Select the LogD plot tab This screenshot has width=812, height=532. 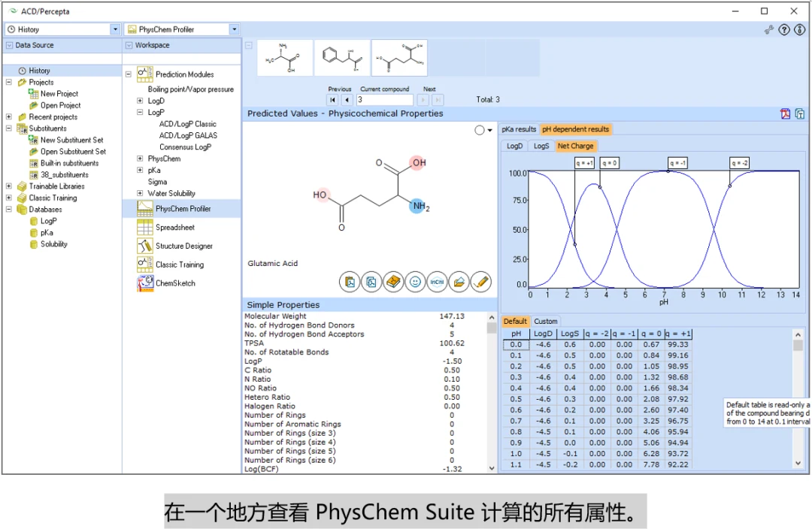(x=514, y=147)
